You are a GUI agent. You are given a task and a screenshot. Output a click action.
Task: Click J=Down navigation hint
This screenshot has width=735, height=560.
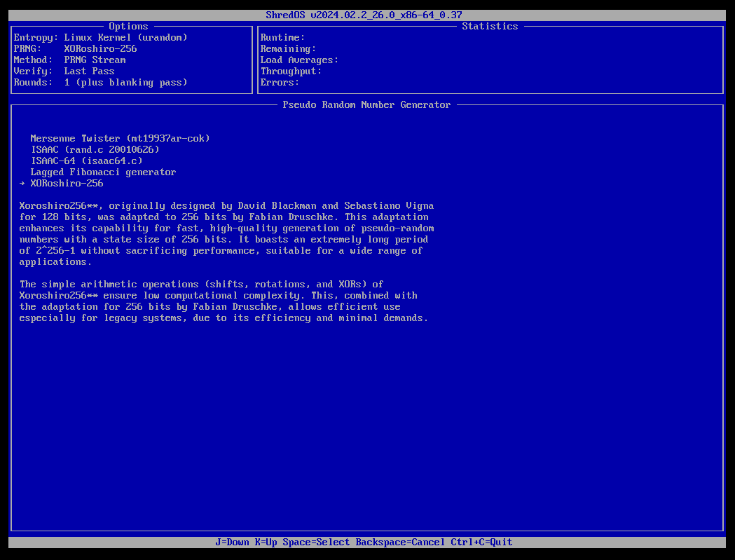click(x=232, y=542)
